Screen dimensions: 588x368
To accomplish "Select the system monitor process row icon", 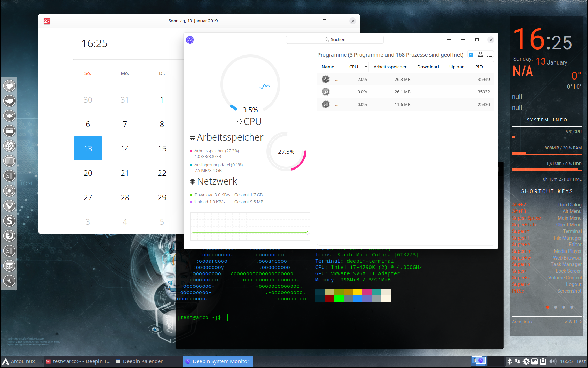I will (x=326, y=79).
